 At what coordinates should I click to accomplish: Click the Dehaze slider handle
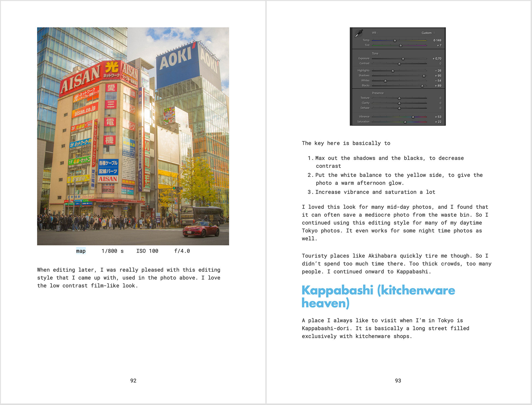pyautogui.click(x=399, y=108)
